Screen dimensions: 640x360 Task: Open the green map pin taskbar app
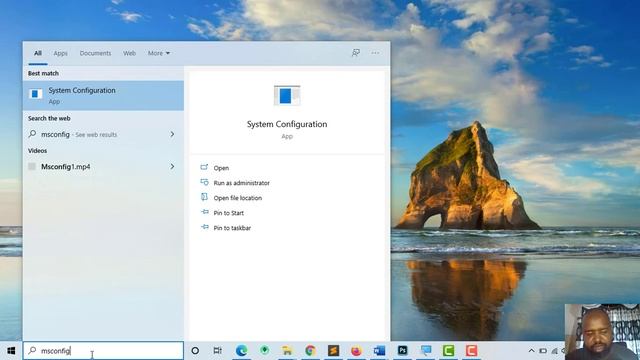coord(264,350)
